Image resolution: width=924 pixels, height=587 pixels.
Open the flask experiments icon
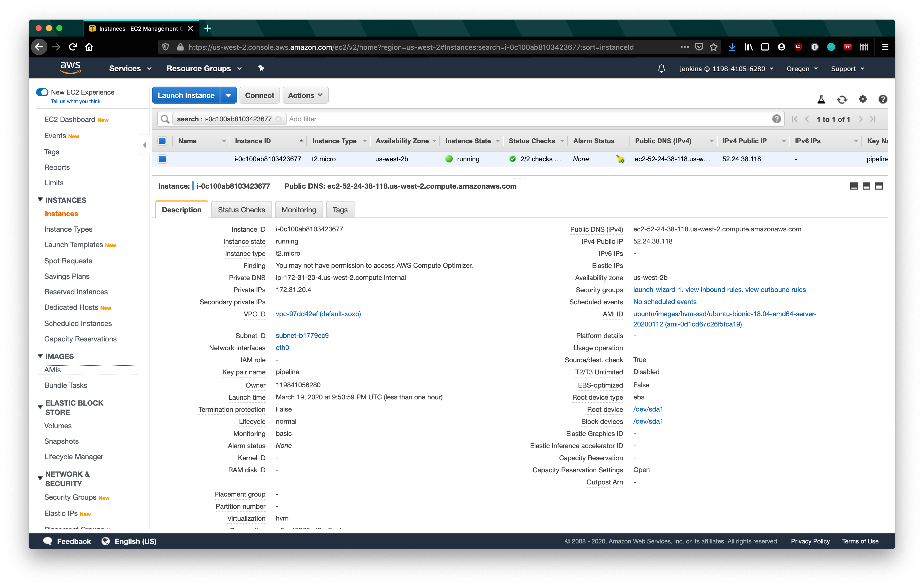click(821, 100)
